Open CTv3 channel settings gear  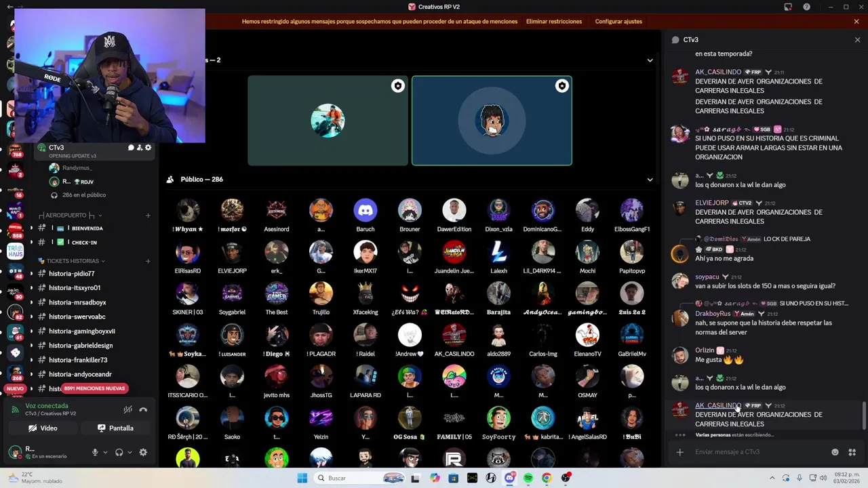coord(149,148)
